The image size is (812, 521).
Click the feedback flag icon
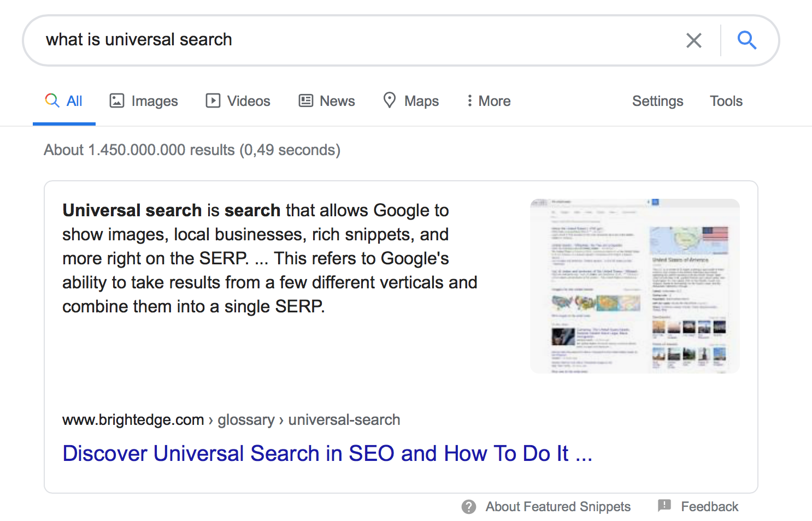pyautogui.click(x=664, y=506)
